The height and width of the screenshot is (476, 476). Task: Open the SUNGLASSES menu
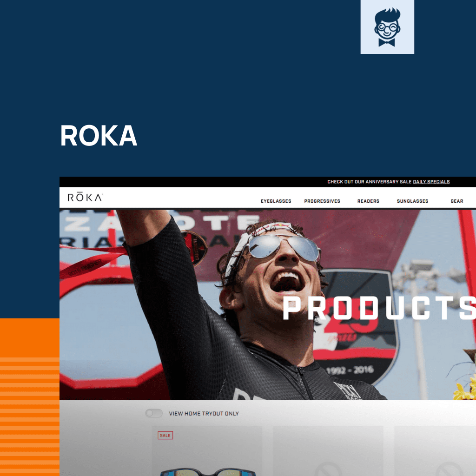click(x=413, y=201)
